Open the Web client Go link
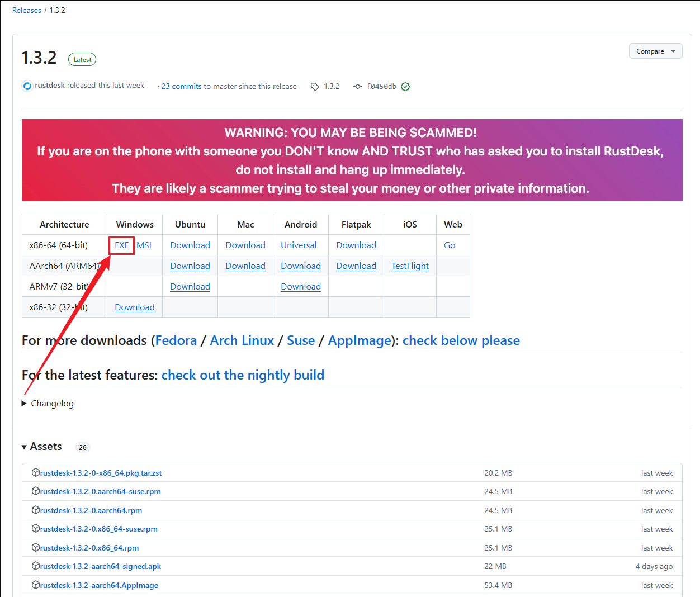The width and height of the screenshot is (700, 597). coord(450,245)
